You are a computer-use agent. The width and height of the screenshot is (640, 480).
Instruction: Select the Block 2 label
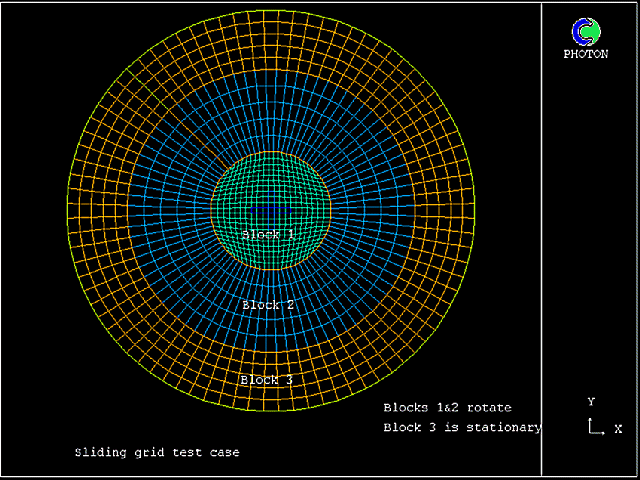tap(268, 305)
